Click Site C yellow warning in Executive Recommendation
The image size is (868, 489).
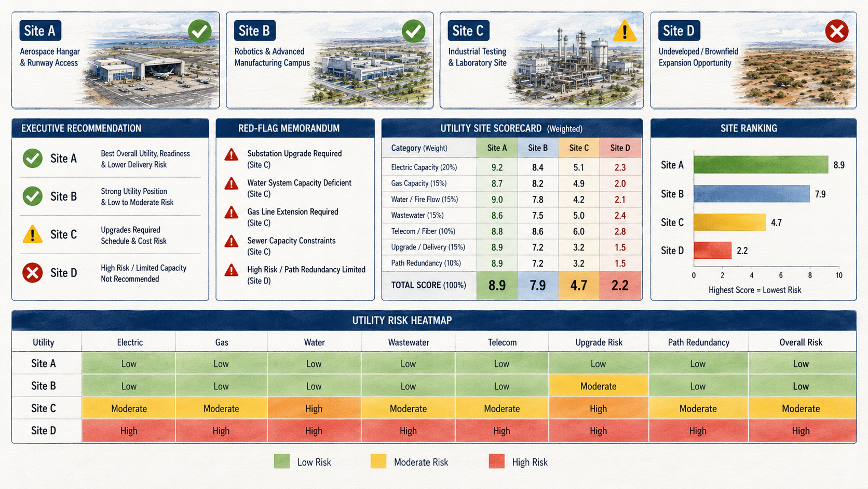(33, 234)
